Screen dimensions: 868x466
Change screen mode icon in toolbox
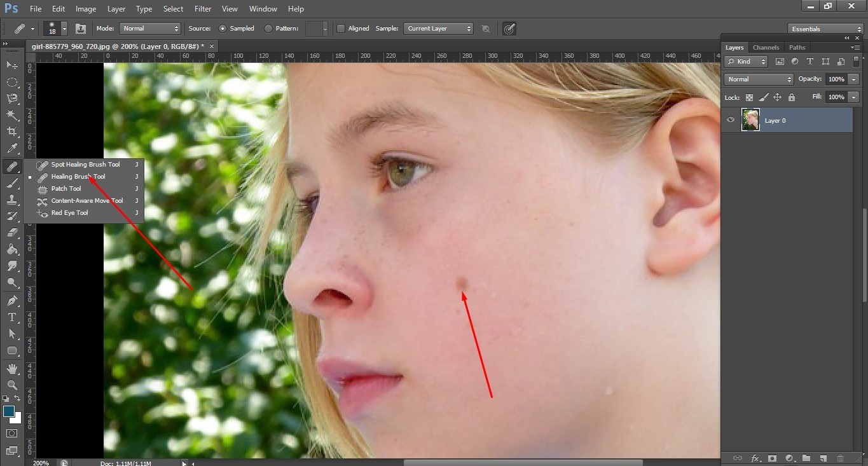[x=12, y=451]
